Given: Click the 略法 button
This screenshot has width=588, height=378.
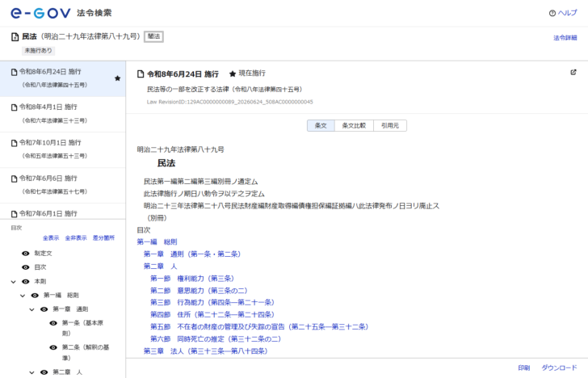Looking at the screenshot, I should [153, 36].
